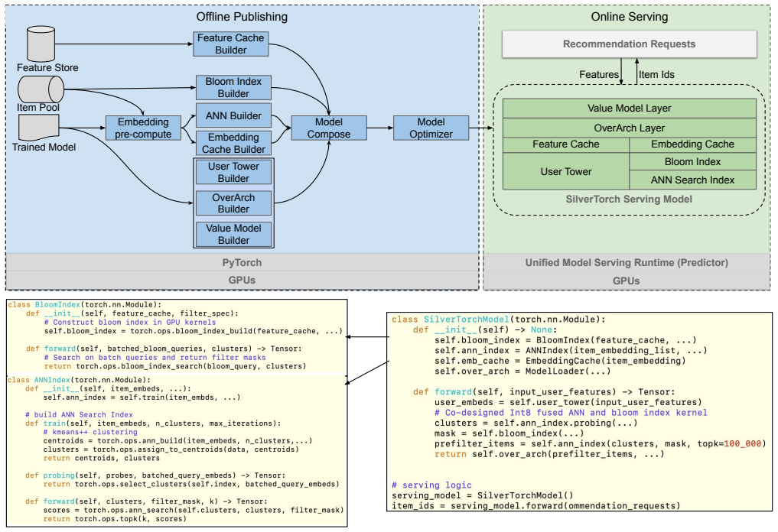This screenshot has height=532, width=778.
Task: Select the OverArch Builder box
Action: [233, 203]
